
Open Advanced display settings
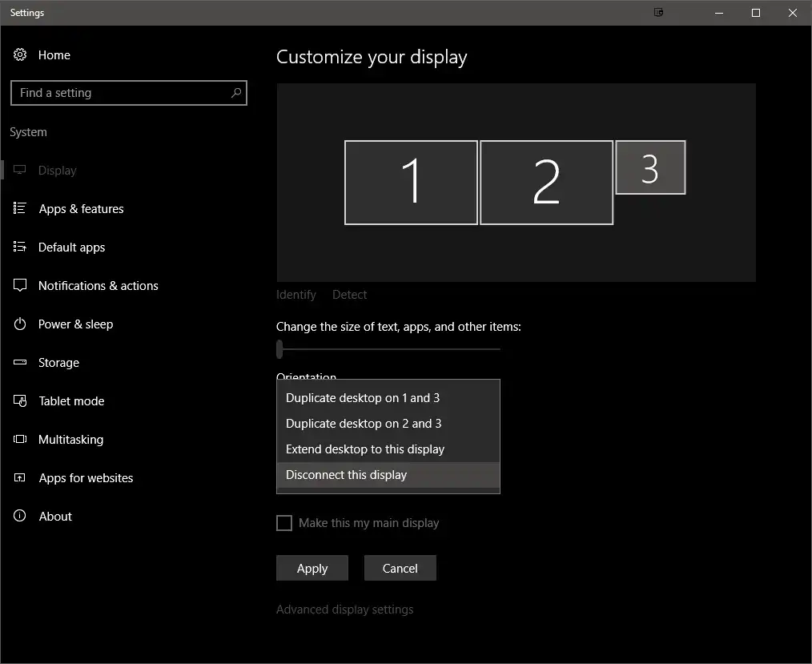pyautogui.click(x=344, y=609)
